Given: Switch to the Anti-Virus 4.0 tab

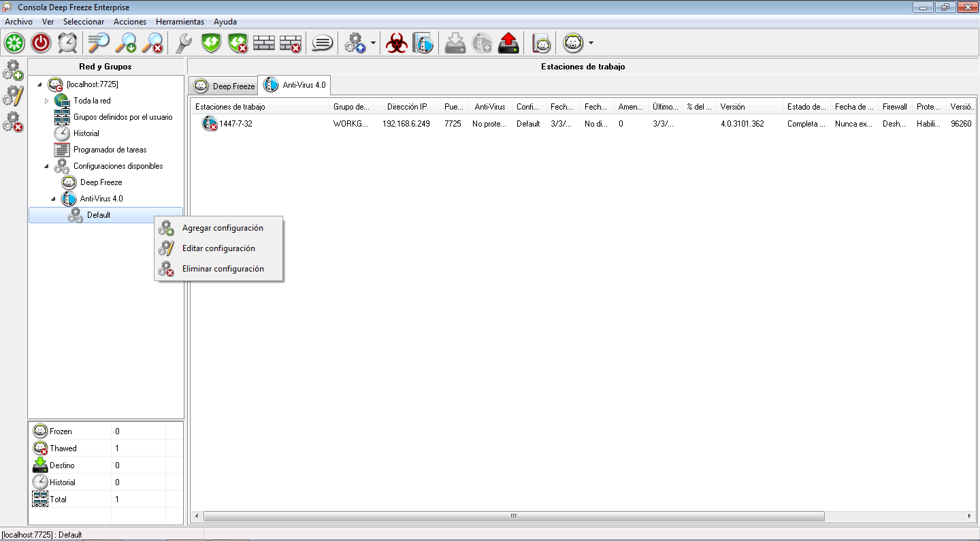Looking at the screenshot, I should 294,86.
